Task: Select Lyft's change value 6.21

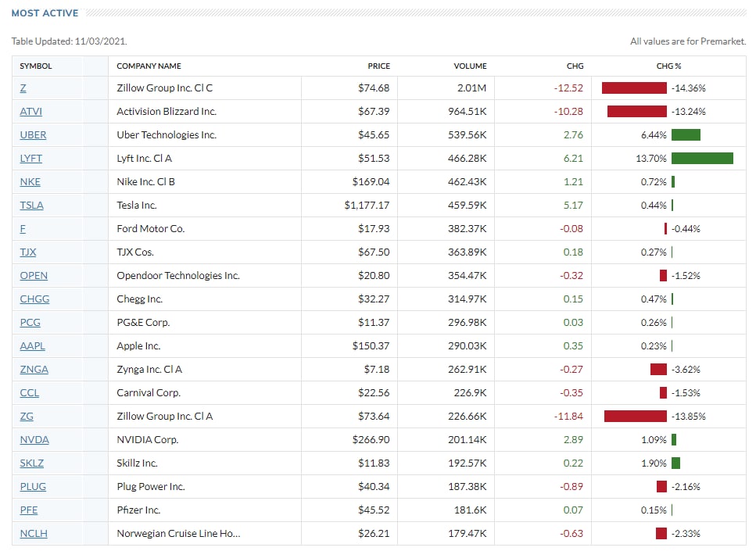Action: coord(573,159)
